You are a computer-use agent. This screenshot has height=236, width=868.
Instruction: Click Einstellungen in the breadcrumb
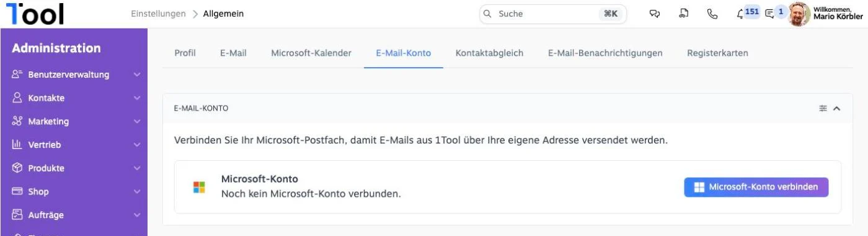158,14
